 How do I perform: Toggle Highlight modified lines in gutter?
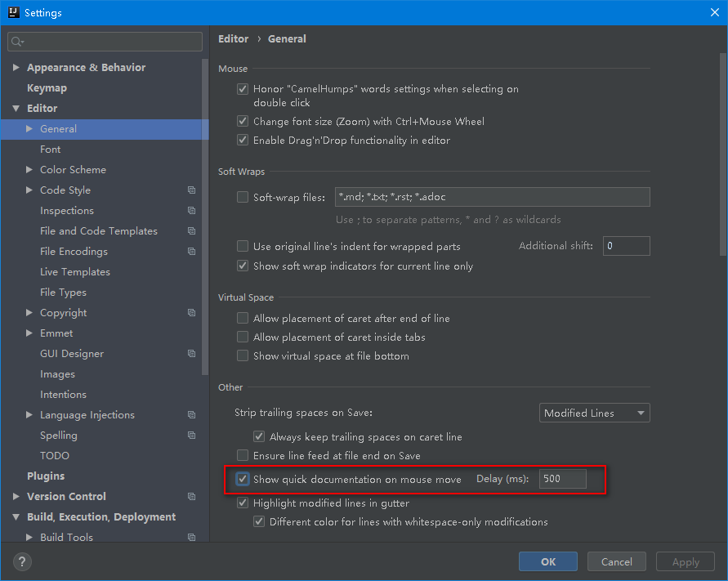243,503
